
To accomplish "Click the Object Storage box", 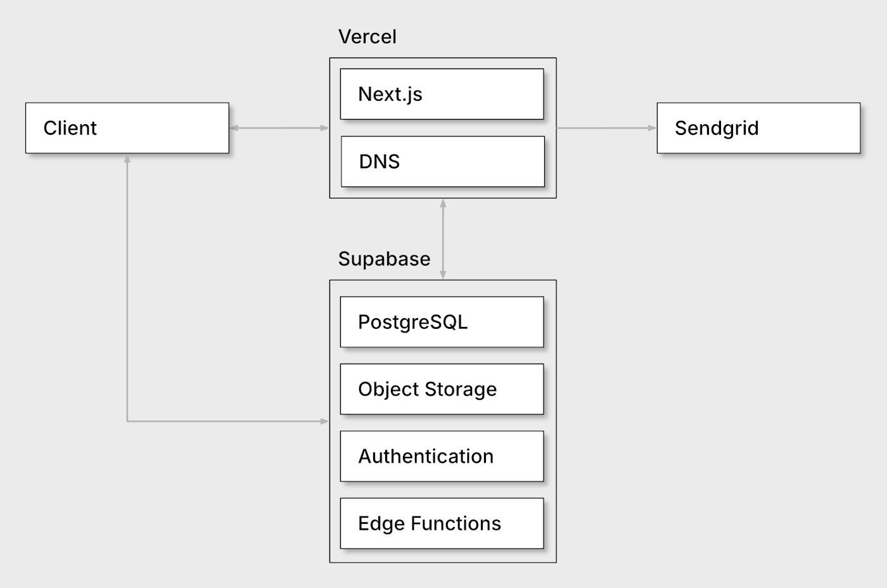I will pyautogui.click(x=442, y=389).
